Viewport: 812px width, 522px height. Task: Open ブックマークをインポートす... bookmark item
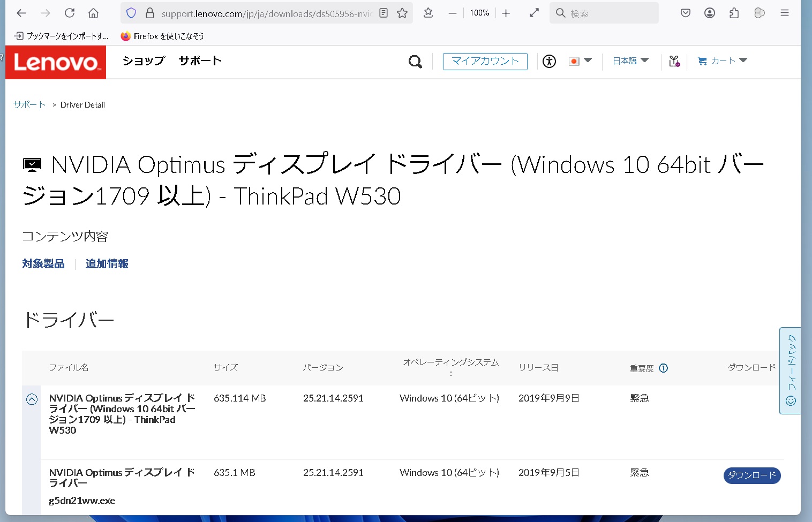click(62, 36)
